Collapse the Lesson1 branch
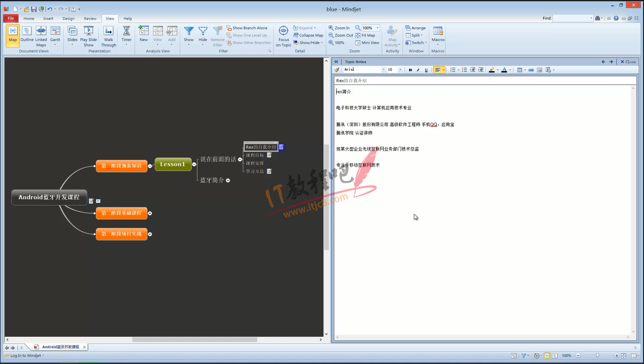The width and height of the screenshot is (644, 364). pyautogui.click(x=194, y=164)
